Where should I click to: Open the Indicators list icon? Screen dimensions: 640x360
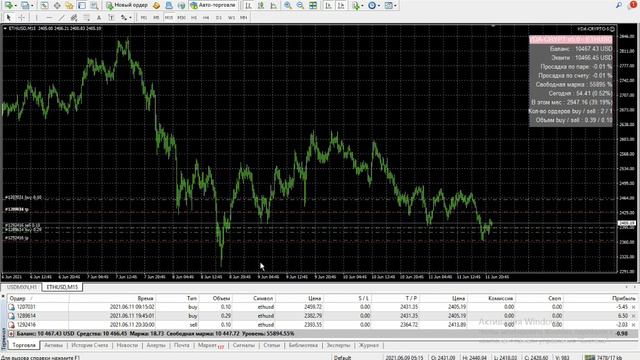click(x=356, y=5)
